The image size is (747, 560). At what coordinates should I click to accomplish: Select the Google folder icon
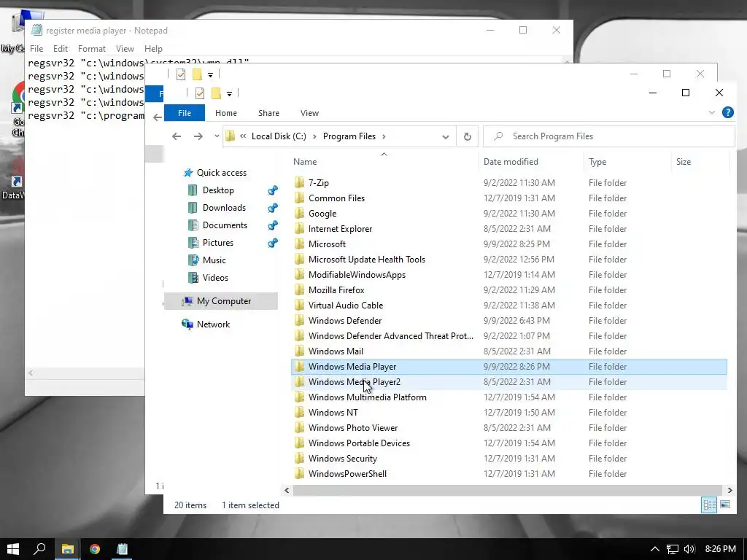(x=299, y=214)
